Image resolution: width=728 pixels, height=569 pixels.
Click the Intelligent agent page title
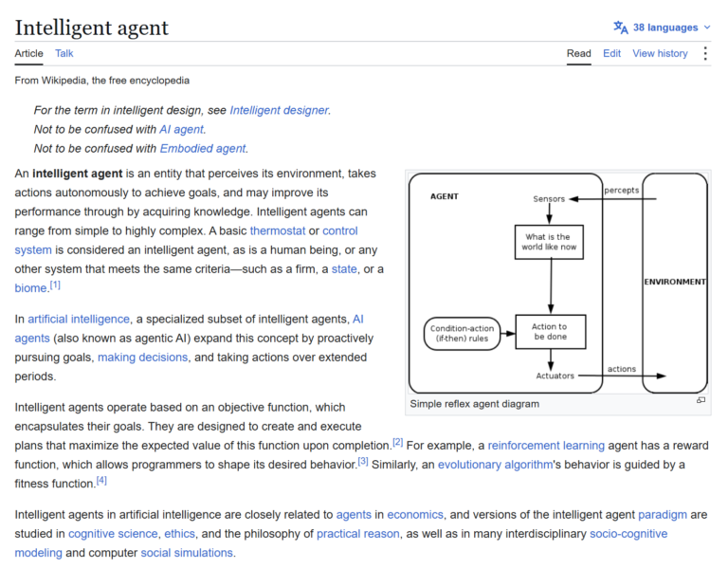tap(91, 28)
